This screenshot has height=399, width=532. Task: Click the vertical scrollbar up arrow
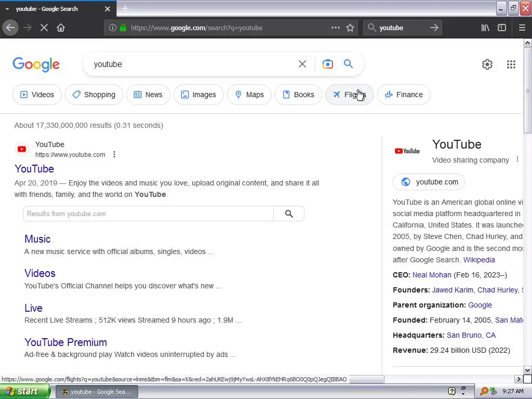(x=528, y=43)
